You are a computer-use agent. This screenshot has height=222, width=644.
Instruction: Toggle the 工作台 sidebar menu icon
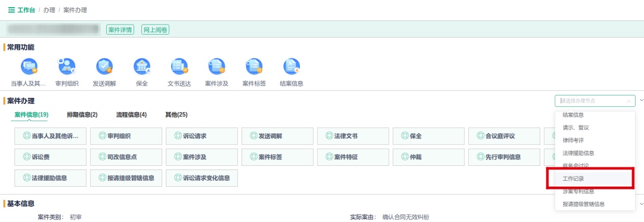[x=11, y=10]
